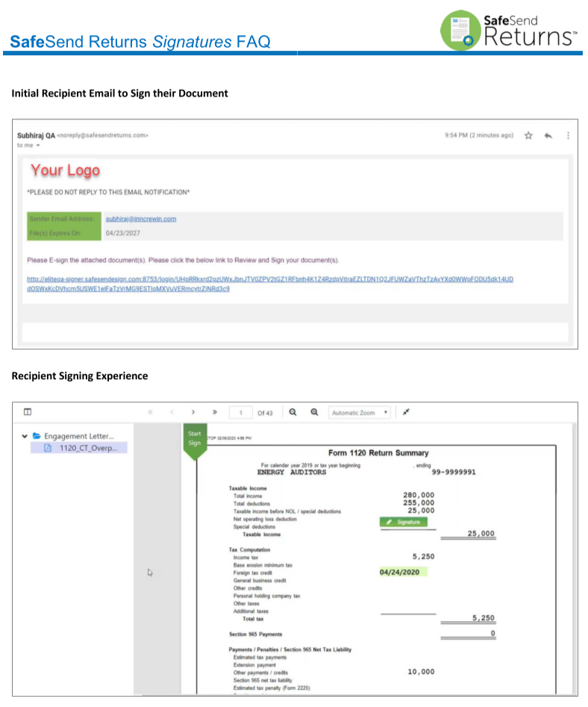588x707 pixels.
Task: Click the 'Section 965 Payments' line
Action: pos(255,634)
